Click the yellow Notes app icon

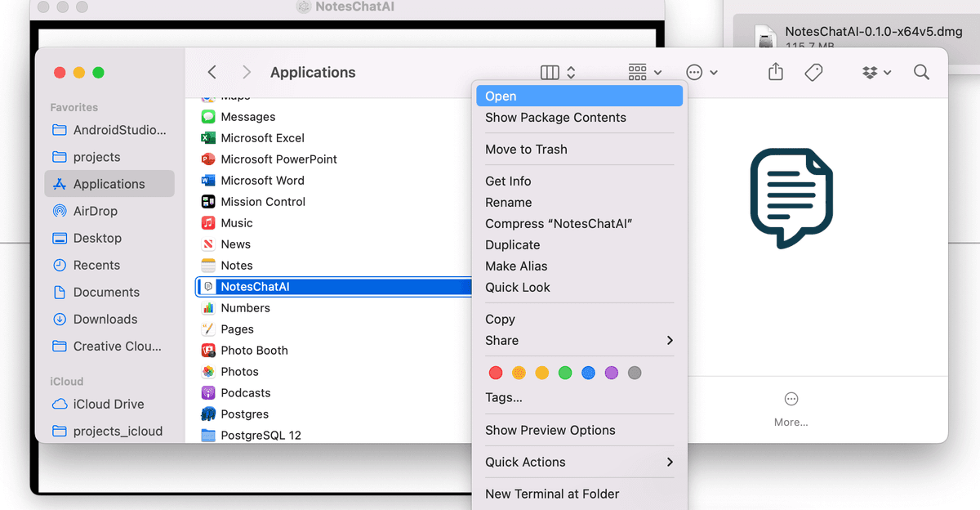click(x=208, y=266)
